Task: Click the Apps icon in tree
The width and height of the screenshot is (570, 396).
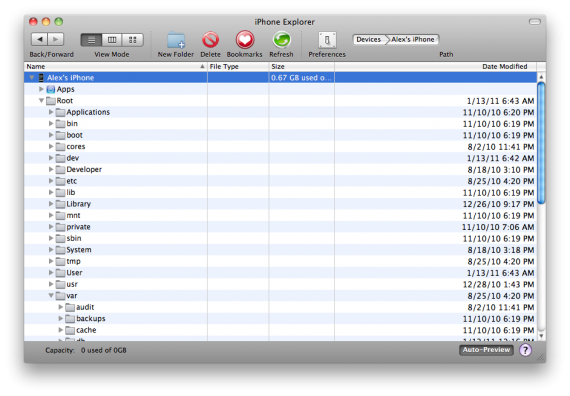Action: pos(51,89)
